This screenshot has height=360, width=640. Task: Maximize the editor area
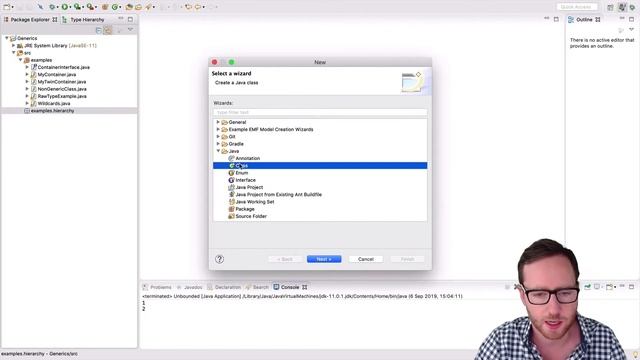click(x=556, y=19)
